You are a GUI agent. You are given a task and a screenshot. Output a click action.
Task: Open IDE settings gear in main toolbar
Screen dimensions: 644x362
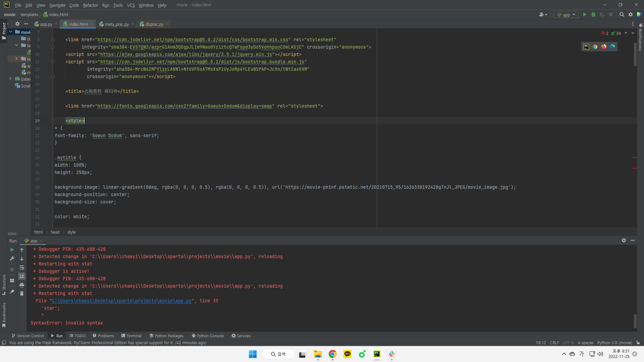click(631, 15)
